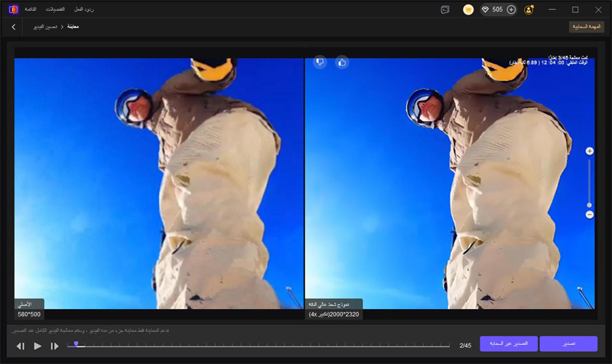Click the zoom slider handle on the preview
The image size is (612, 364).
[589, 204]
